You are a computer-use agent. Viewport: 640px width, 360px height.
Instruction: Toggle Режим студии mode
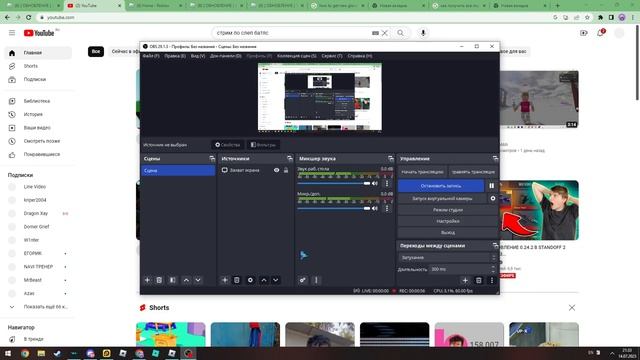click(x=448, y=210)
